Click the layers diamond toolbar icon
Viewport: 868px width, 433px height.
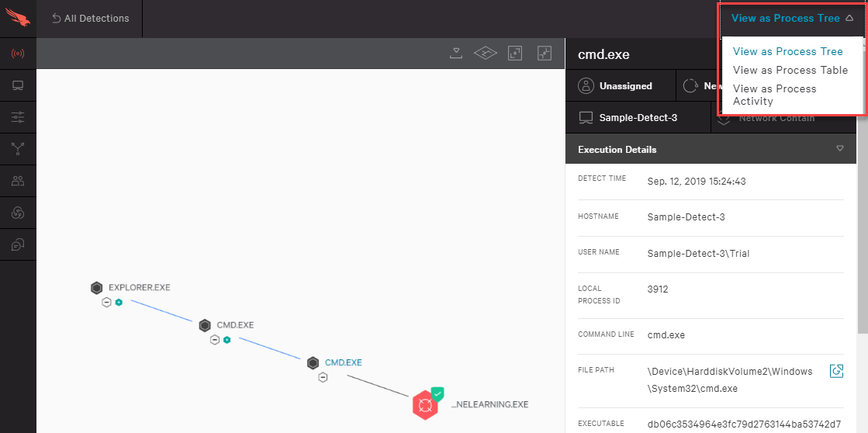coord(485,53)
